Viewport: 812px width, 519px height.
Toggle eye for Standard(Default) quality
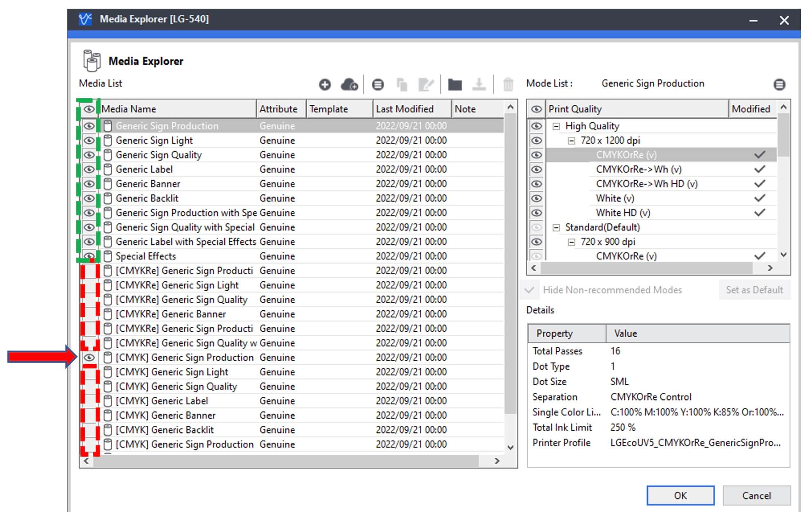point(536,227)
